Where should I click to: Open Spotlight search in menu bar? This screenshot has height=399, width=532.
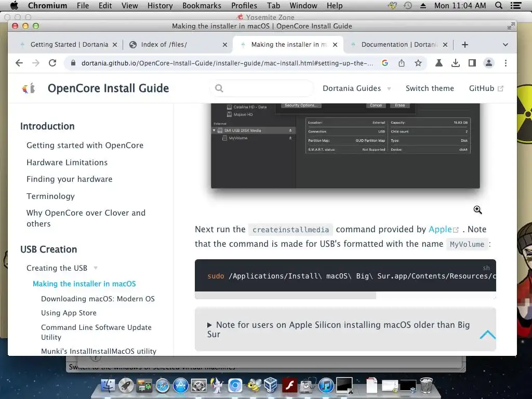coord(499,5)
